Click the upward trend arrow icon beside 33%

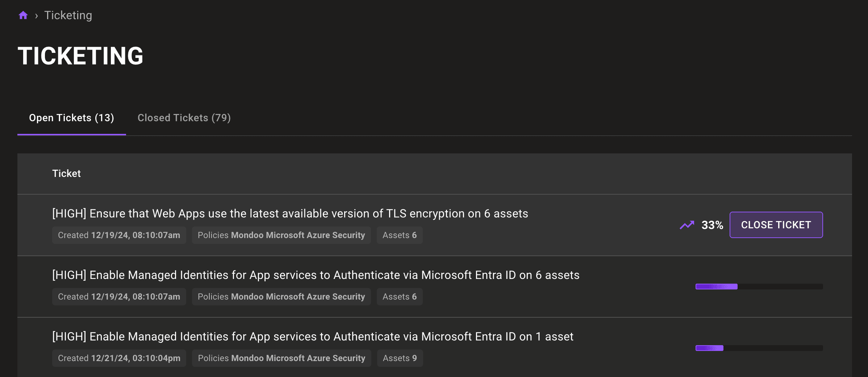coord(687,225)
